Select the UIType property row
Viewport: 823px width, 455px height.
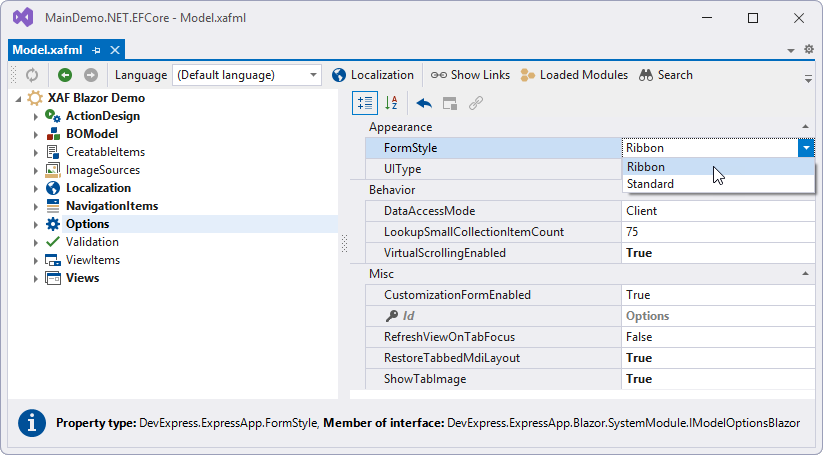click(x=493, y=169)
